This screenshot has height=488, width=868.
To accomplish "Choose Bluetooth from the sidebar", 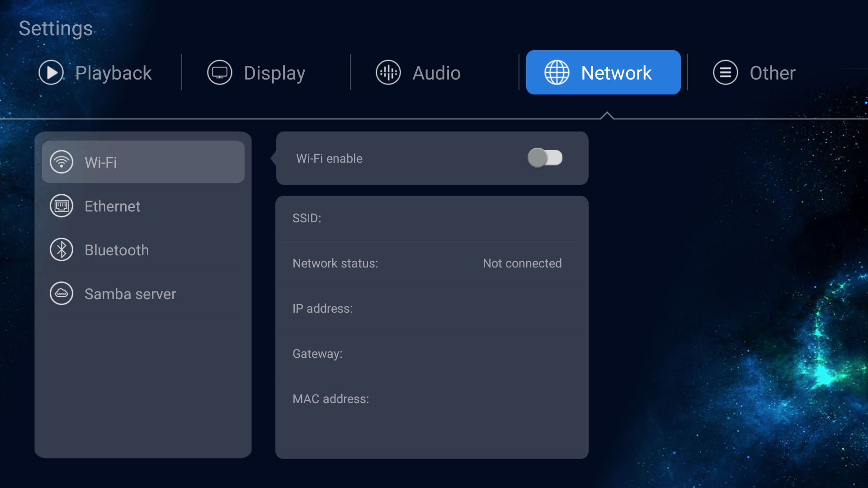I will pyautogui.click(x=143, y=250).
